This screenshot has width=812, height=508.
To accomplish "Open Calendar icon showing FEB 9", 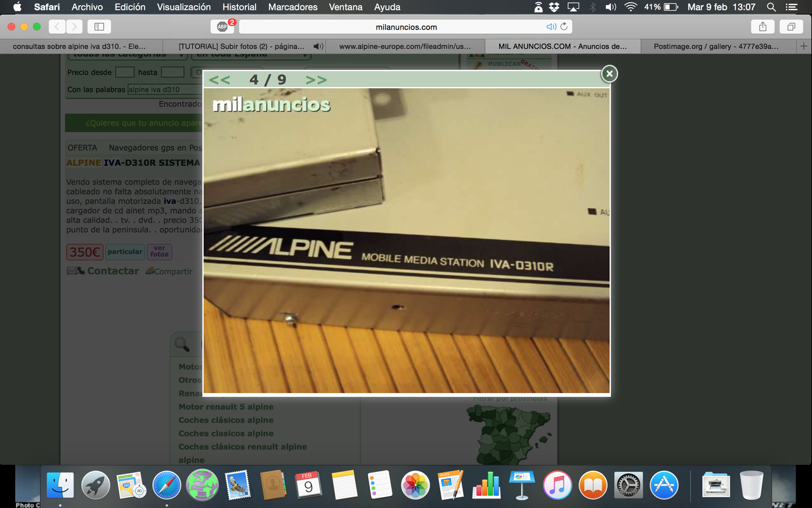I will [x=309, y=486].
